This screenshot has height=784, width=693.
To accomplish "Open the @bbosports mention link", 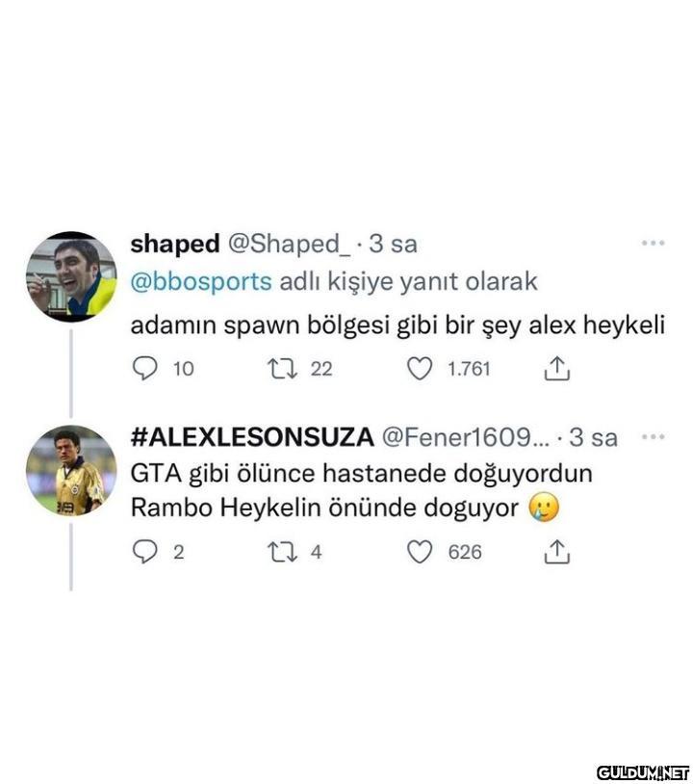I will pyautogui.click(x=201, y=281).
